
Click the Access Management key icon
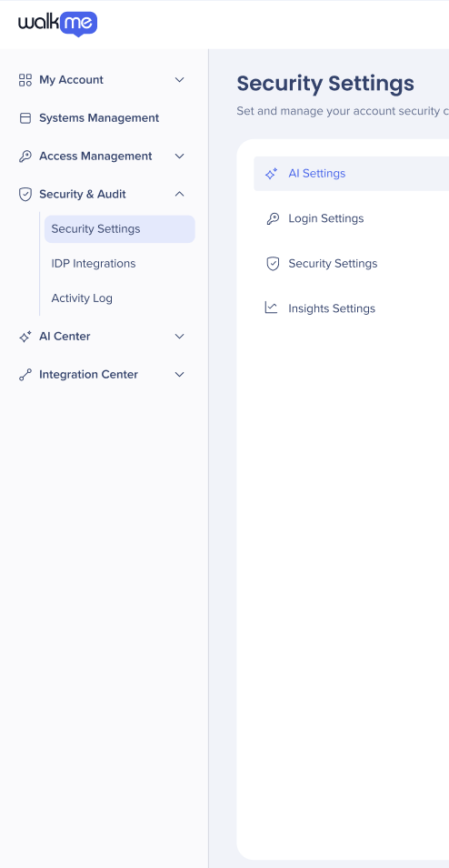click(x=25, y=156)
